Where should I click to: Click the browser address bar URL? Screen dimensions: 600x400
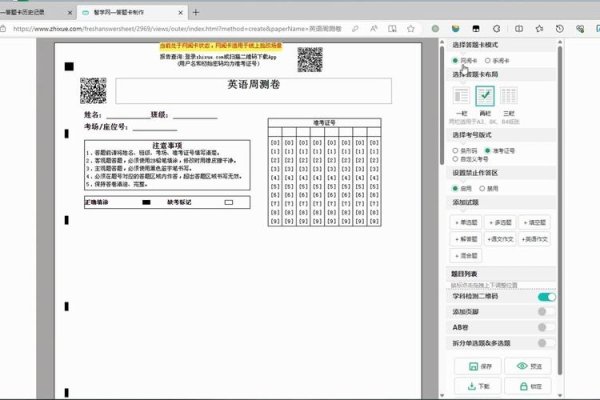click(177, 29)
